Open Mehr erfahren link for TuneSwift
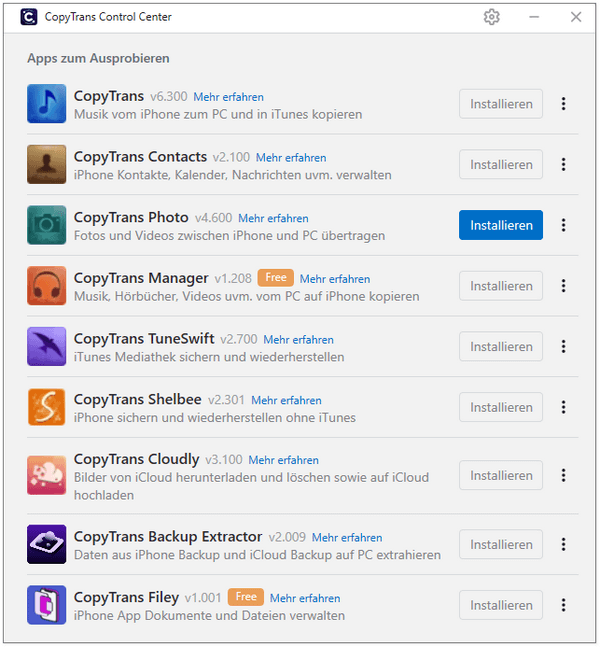Image resolution: width=600 pixels, height=647 pixels. (298, 340)
